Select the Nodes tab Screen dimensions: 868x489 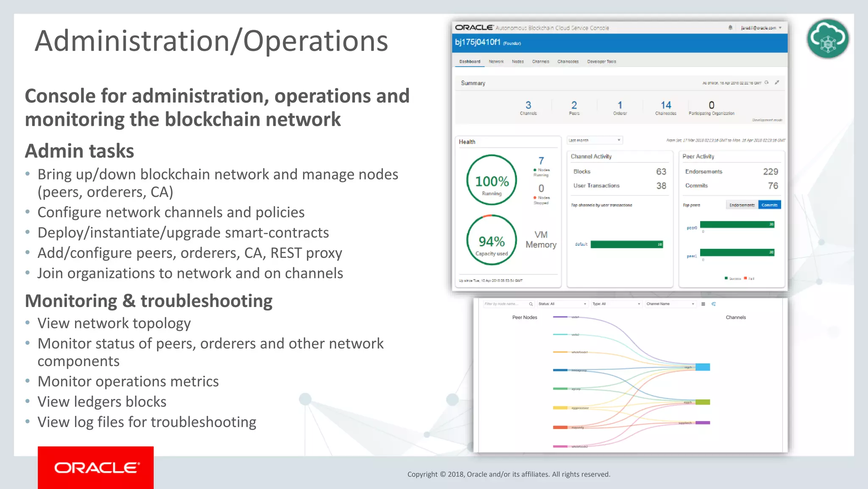518,61
